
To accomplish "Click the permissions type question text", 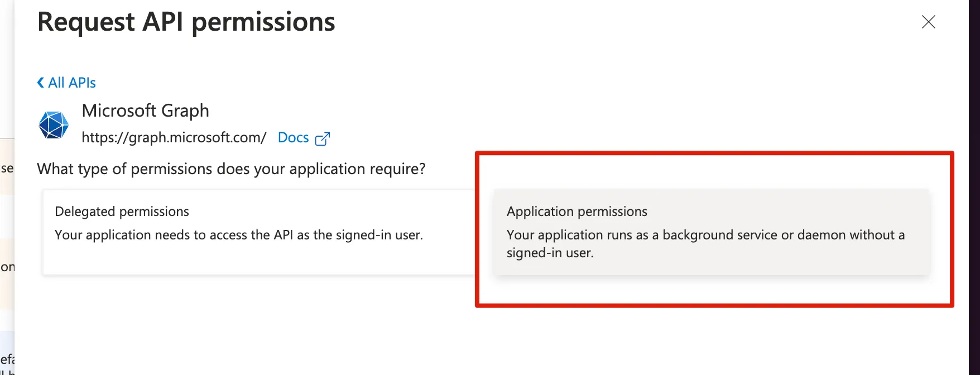I will click(231, 169).
